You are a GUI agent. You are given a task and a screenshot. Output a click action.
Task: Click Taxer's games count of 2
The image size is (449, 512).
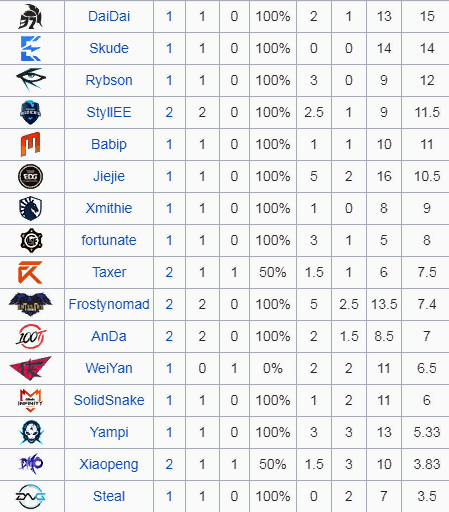(x=169, y=272)
